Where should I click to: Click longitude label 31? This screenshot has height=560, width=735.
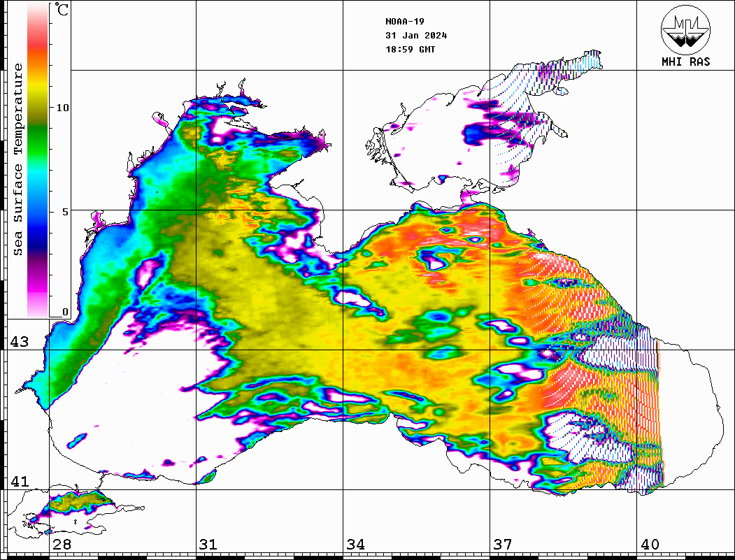[208, 544]
